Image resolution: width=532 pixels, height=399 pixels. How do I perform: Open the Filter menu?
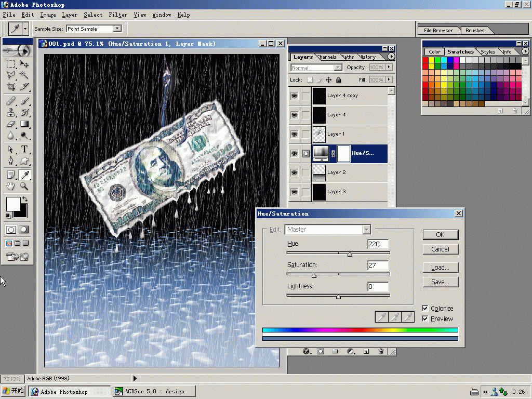(118, 15)
